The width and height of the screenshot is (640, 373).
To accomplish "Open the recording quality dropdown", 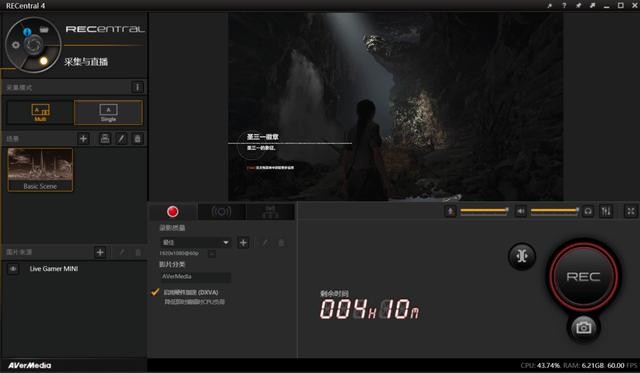I will pos(196,242).
